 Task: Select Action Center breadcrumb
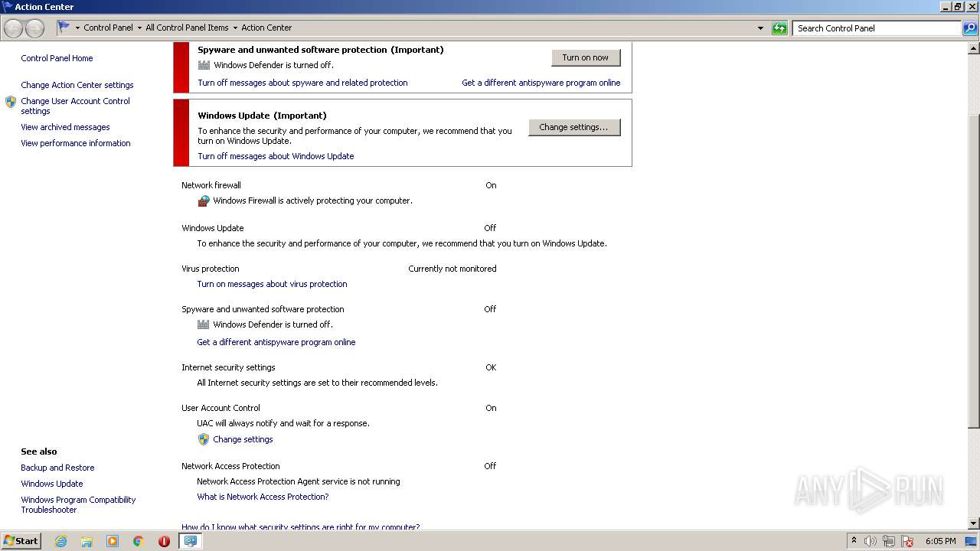coord(266,28)
